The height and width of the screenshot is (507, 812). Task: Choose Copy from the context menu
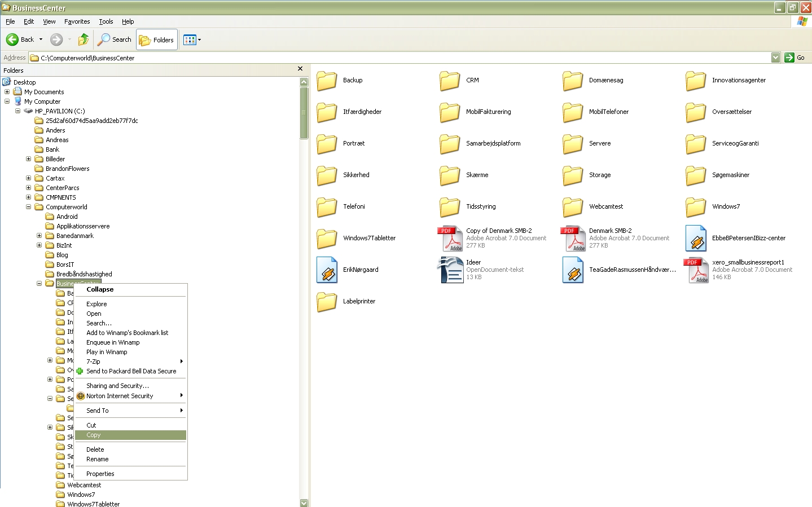[94, 435]
